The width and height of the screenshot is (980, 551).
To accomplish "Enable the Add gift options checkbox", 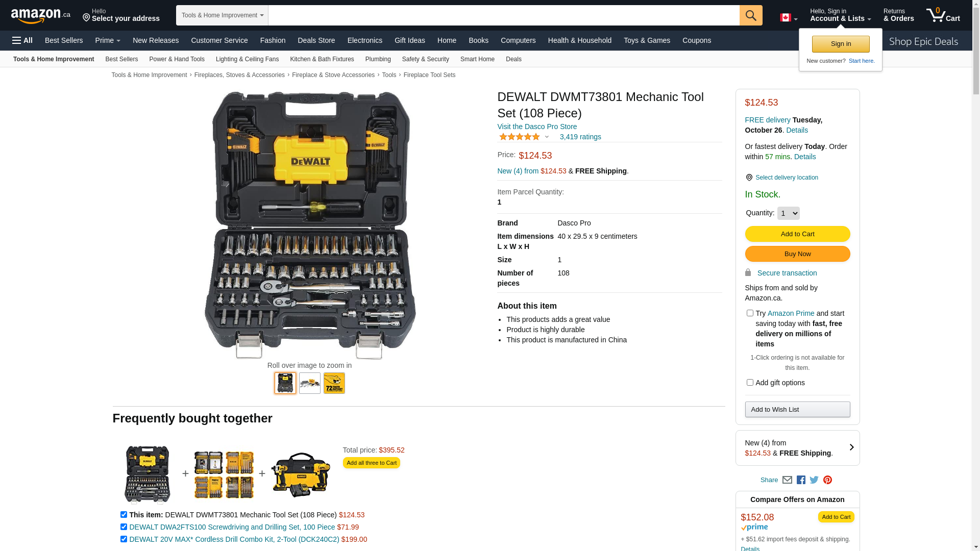I will point(750,383).
